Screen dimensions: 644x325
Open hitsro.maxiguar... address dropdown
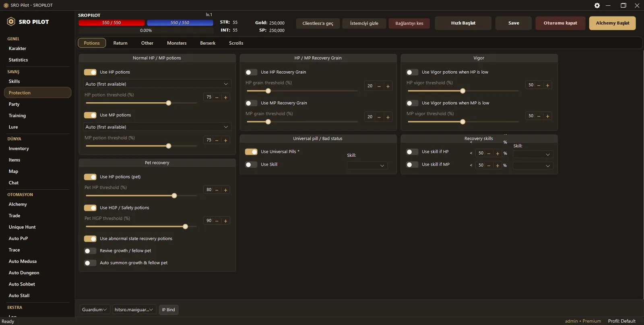coord(134,310)
